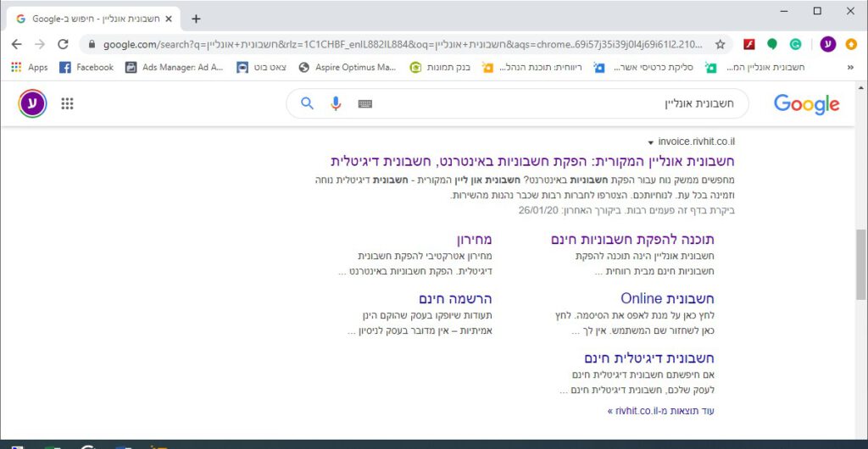868x449 pixels.
Task: Open the red Flash extension icon
Action: coord(749,44)
